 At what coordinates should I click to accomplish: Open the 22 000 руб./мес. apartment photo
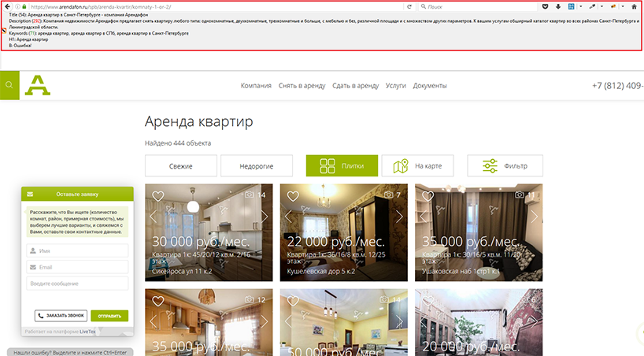344,232
